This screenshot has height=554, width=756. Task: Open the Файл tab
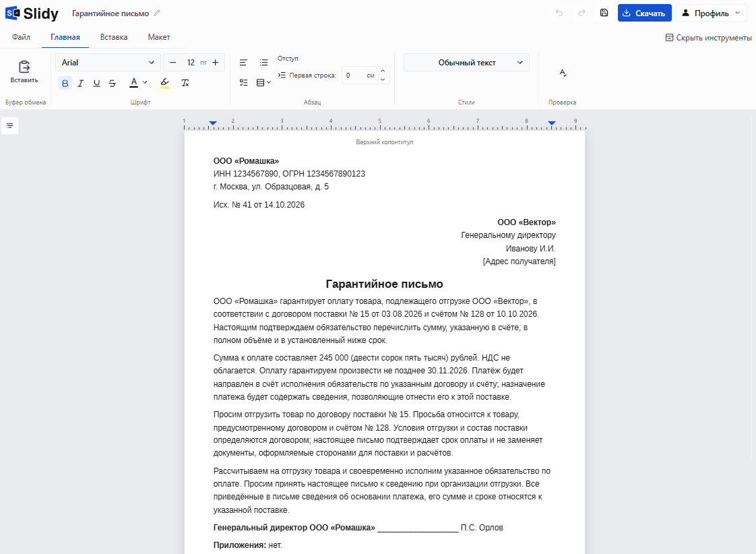(21, 37)
